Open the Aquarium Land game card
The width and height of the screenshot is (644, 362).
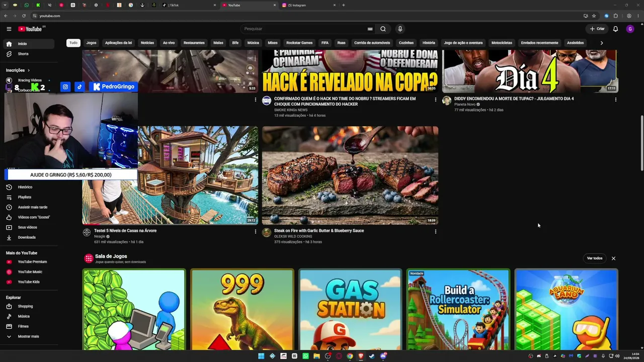coord(566,309)
